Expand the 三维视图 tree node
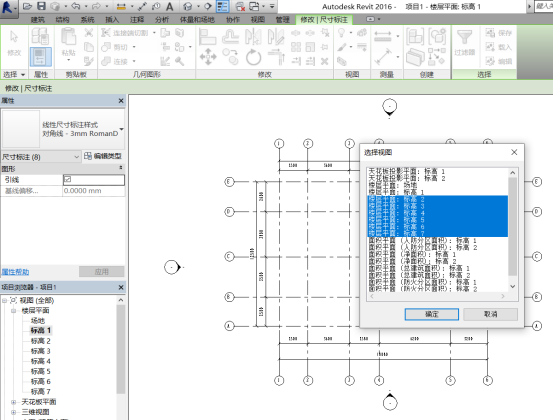This screenshot has height=420, width=554. (13, 412)
